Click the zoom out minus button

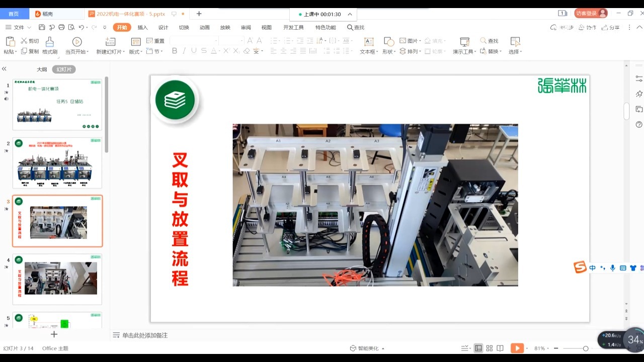coord(555,348)
